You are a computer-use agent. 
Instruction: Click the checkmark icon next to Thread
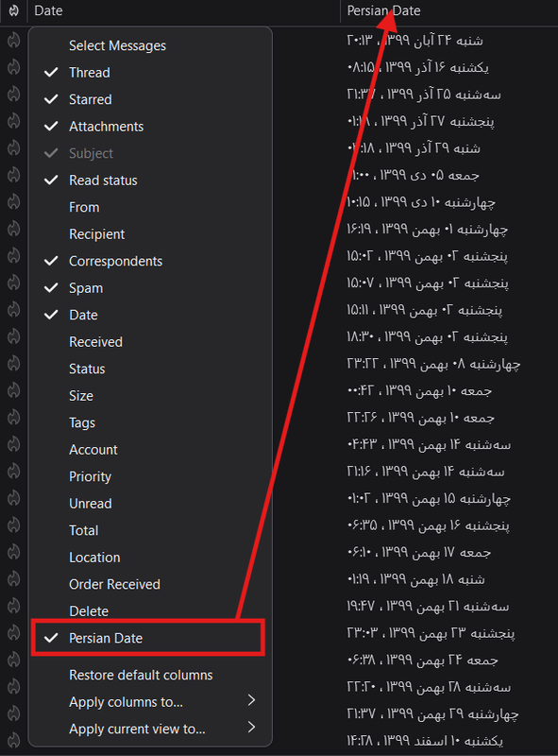click(x=51, y=73)
